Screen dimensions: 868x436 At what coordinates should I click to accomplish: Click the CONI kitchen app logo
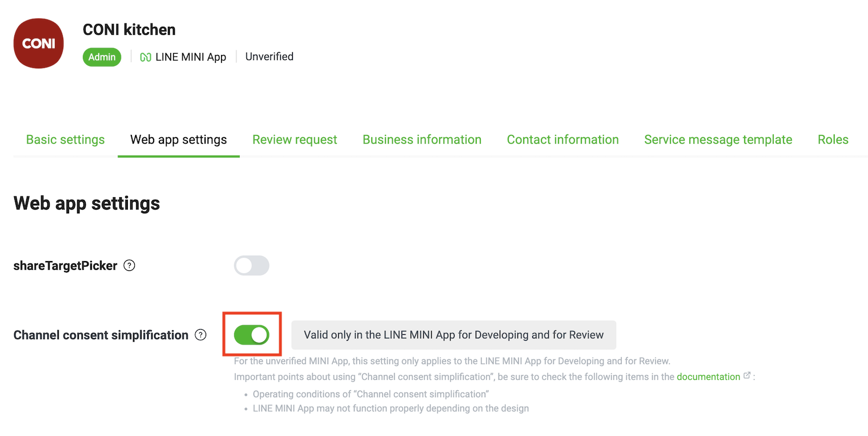(x=38, y=43)
